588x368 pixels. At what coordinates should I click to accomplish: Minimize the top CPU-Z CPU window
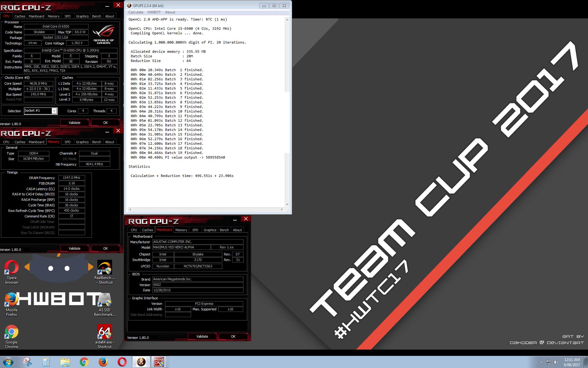[107, 6]
